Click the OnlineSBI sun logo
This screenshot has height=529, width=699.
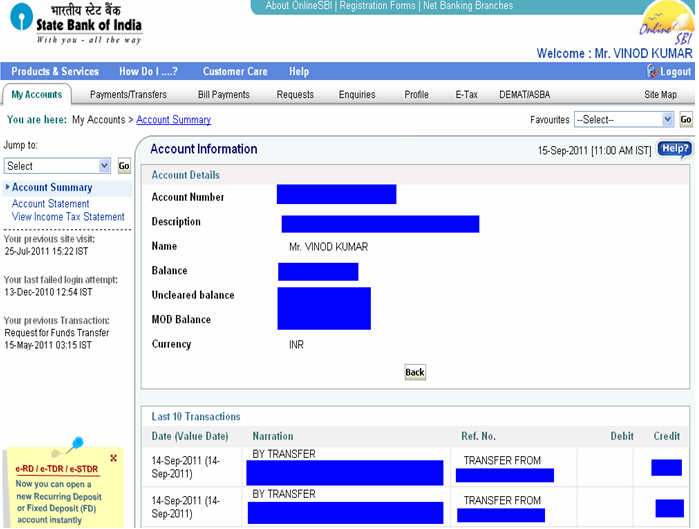[x=667, y=22]
